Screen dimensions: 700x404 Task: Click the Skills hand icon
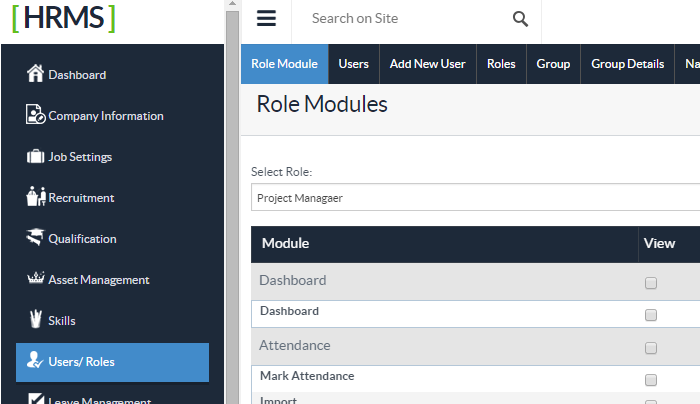[36, 319]
